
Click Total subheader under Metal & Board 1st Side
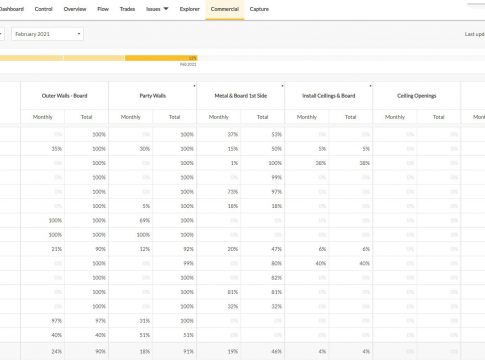click(263, 117)
